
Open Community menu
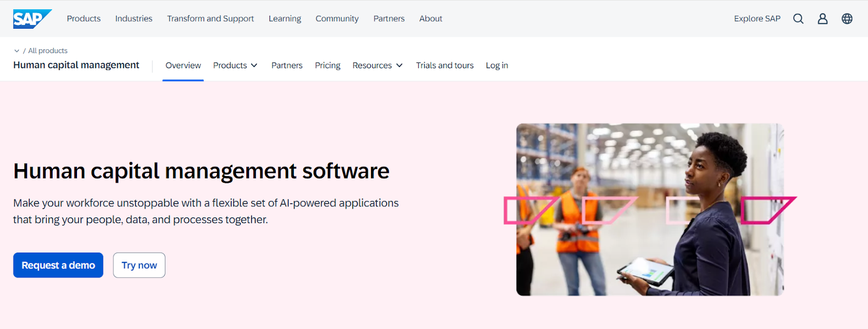[x=337, y=18]
